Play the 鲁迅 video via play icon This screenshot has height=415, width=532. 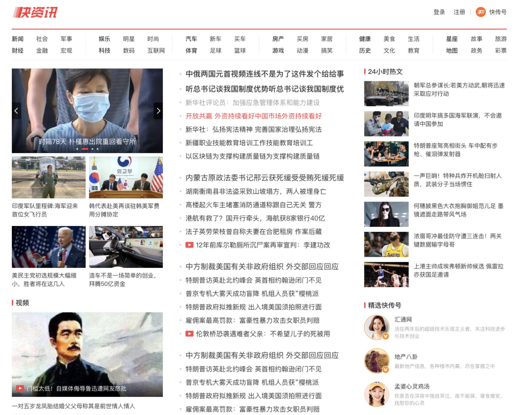pos(20,388)
